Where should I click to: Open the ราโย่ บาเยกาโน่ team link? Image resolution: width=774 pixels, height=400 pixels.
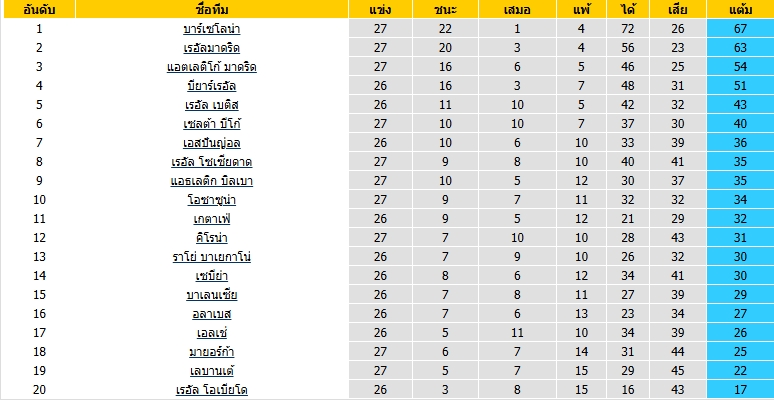click(211, 257)
